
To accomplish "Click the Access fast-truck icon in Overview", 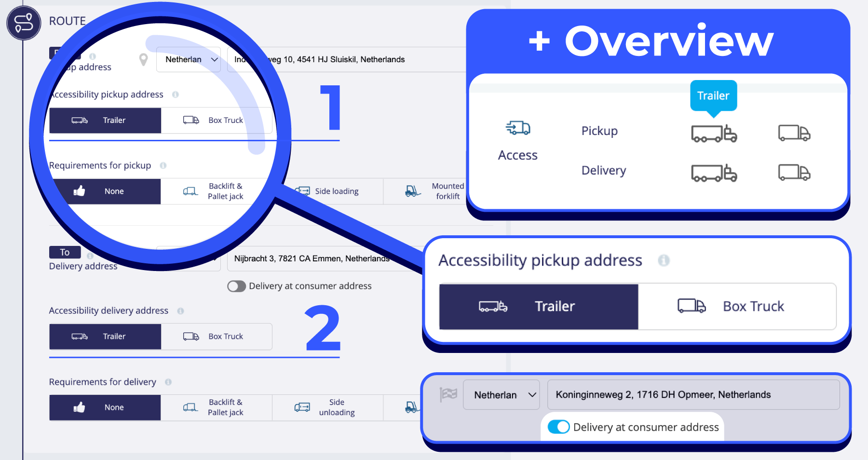I will (x=518, y=128).
